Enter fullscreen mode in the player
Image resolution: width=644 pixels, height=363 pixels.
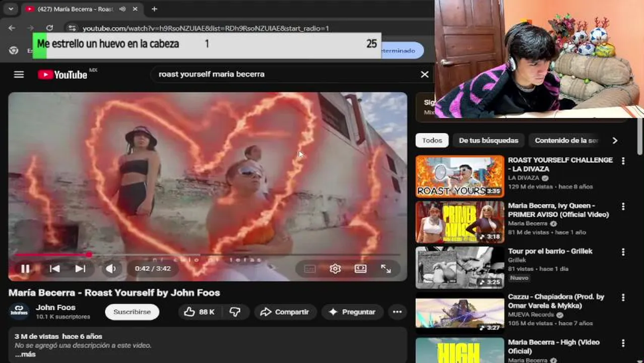click(386, 269)
